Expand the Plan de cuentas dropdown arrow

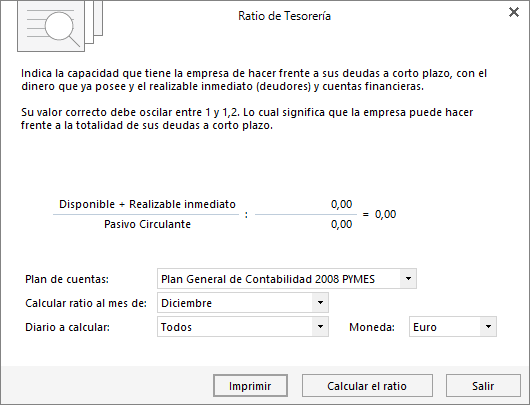coord(408,279)
